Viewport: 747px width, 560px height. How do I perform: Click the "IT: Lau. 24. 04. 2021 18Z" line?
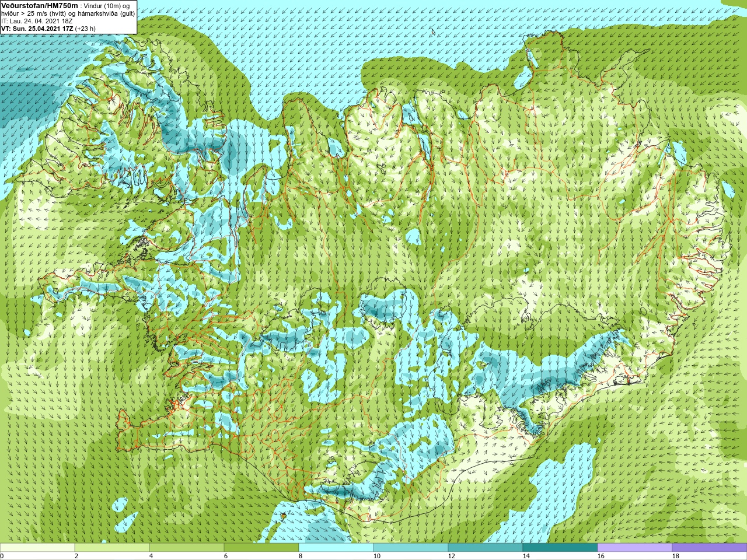tap(36, 21)
